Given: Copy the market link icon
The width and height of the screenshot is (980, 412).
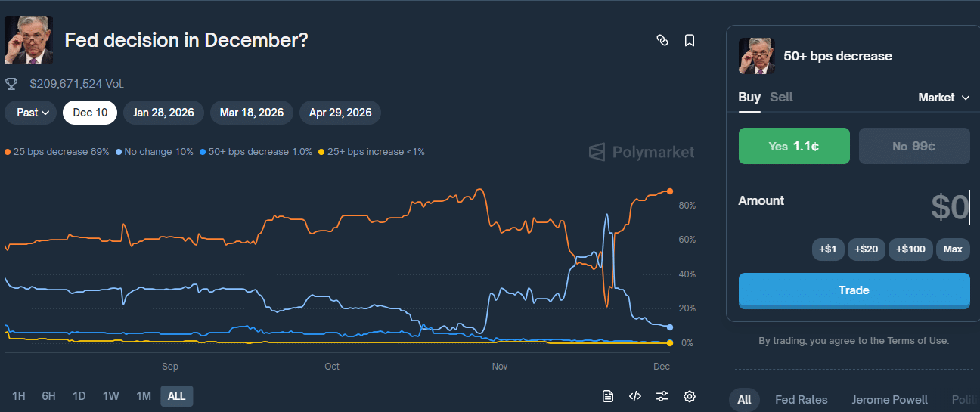Looking at the screenshot, I should click(662, 40).
